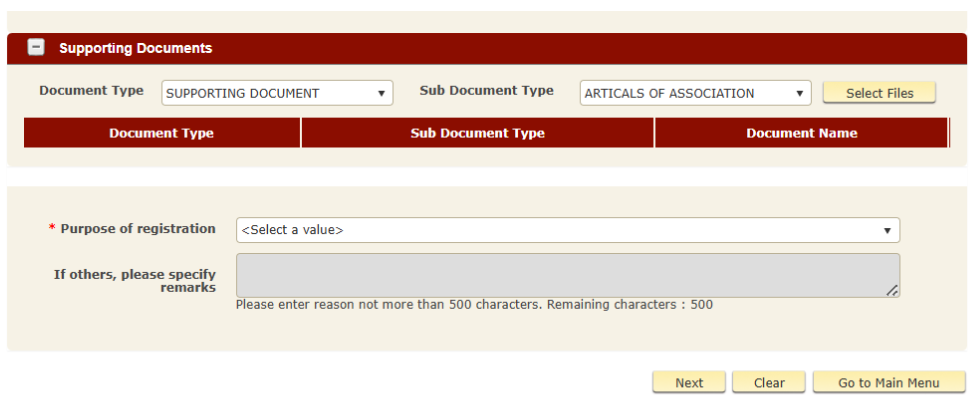Focus the remarks text area

point(567,275)
